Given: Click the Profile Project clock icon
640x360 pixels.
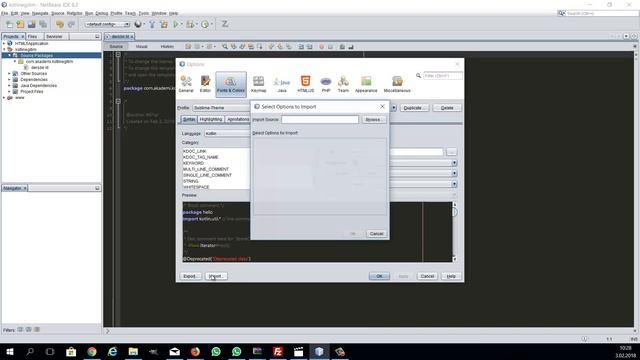Looking at the screenshot, I should coord(205,24).
